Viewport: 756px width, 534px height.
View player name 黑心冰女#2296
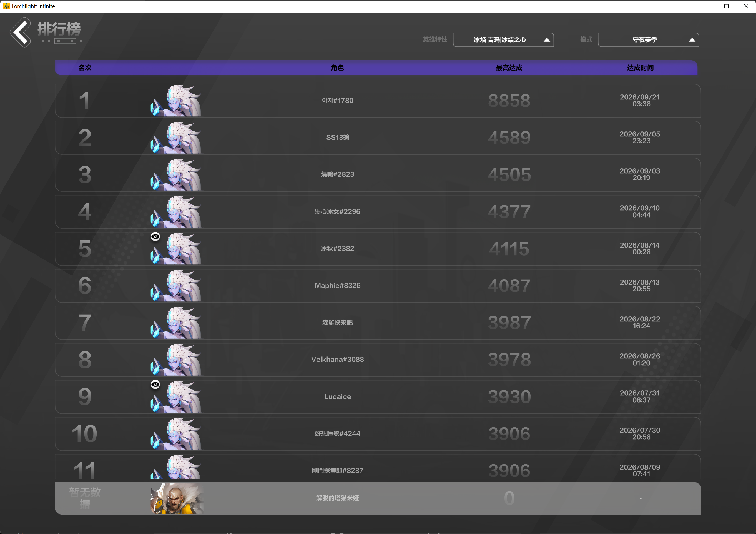tap(338, 211)
